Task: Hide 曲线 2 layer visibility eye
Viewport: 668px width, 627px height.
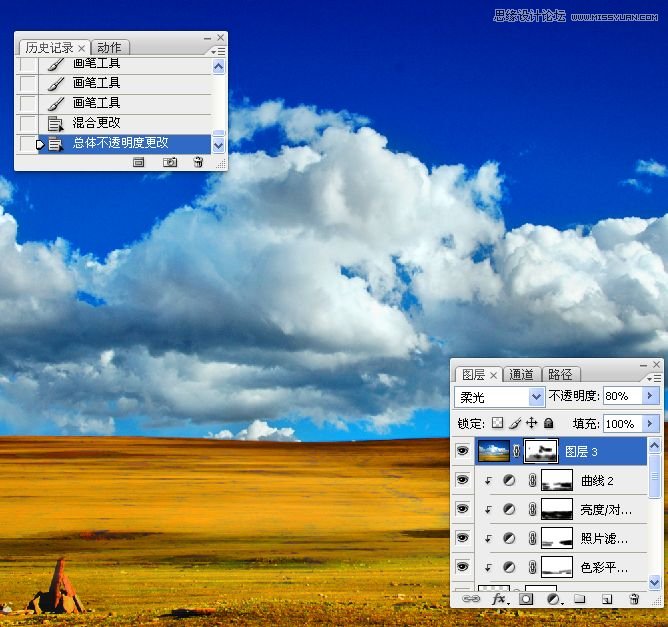Action: (462, 480)
